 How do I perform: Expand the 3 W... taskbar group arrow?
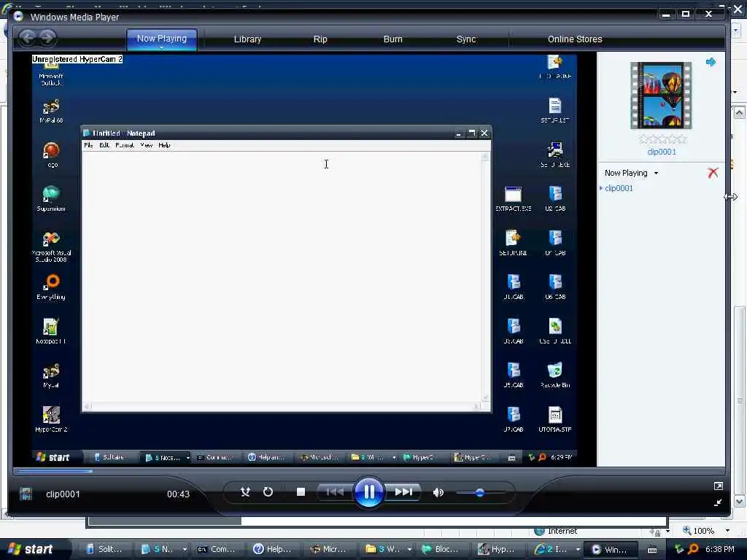[x=409, y=550]
